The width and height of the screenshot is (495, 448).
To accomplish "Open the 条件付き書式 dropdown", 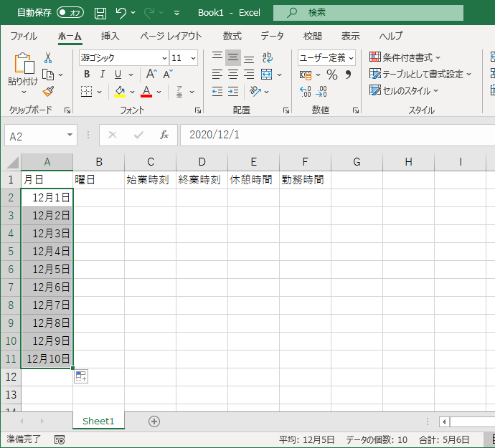I will [405, 57].
